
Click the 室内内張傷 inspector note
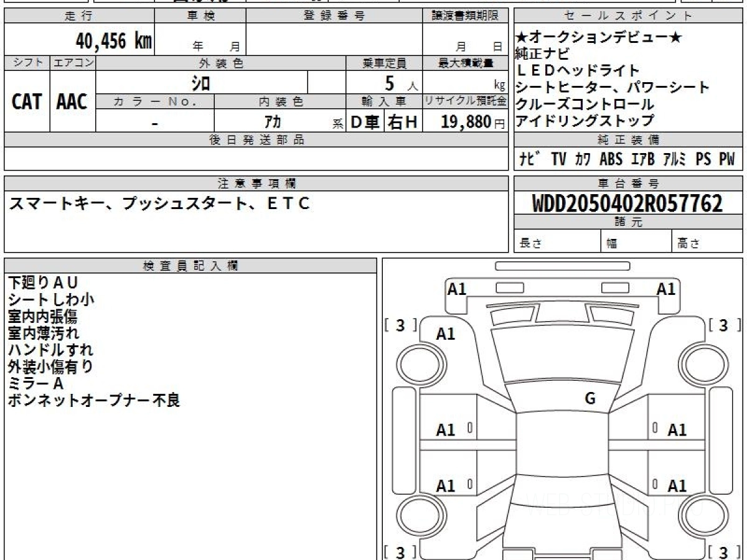coord(42,316)
